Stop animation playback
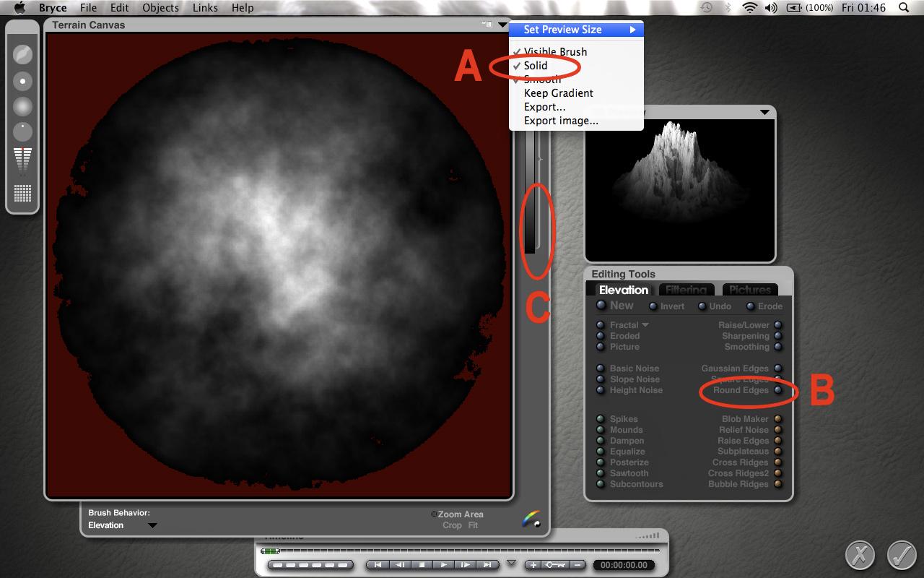This screenshot has height=578, width=924. coord(422,565)
